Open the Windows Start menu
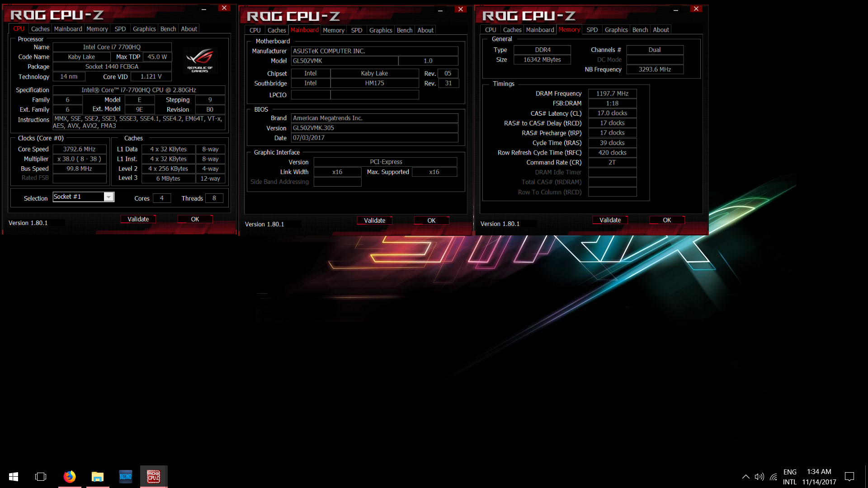Screen dimensions: 868x488 tap(14, 477)
